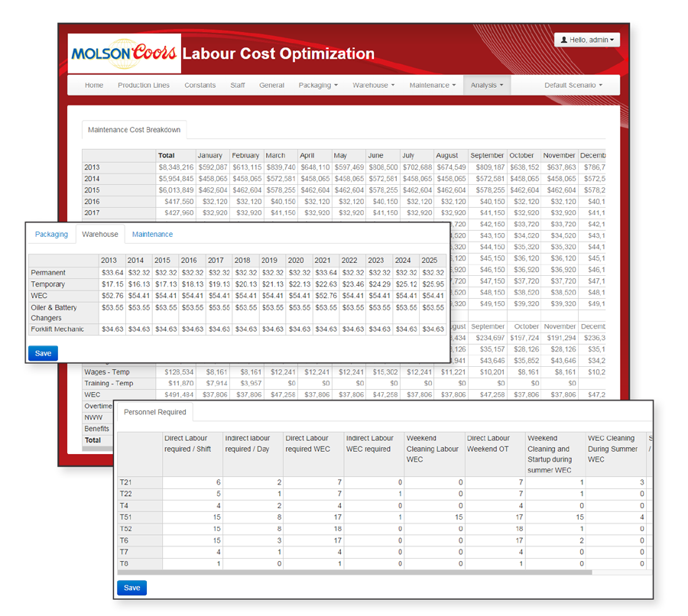Select T21 WEC Cleaning During Summer value 3

coord(616,482)
